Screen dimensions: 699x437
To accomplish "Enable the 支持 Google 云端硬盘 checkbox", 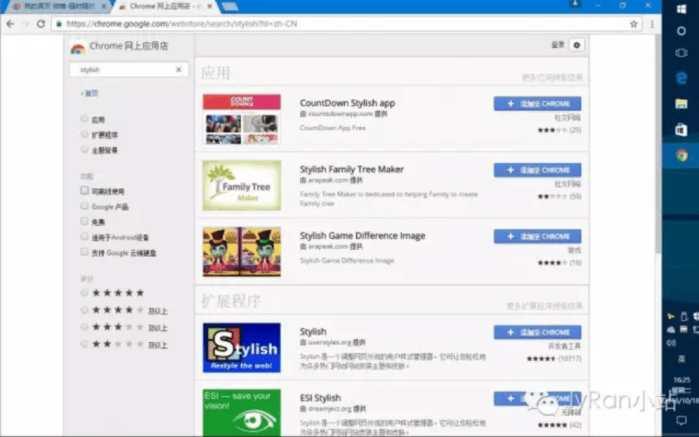I will click(x=84, y=252).
